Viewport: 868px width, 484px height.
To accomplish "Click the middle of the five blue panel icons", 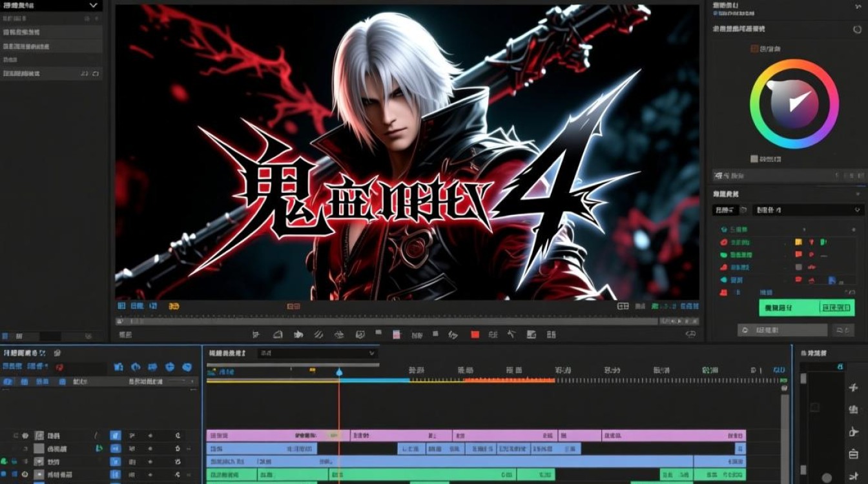I will click(152, 367).
